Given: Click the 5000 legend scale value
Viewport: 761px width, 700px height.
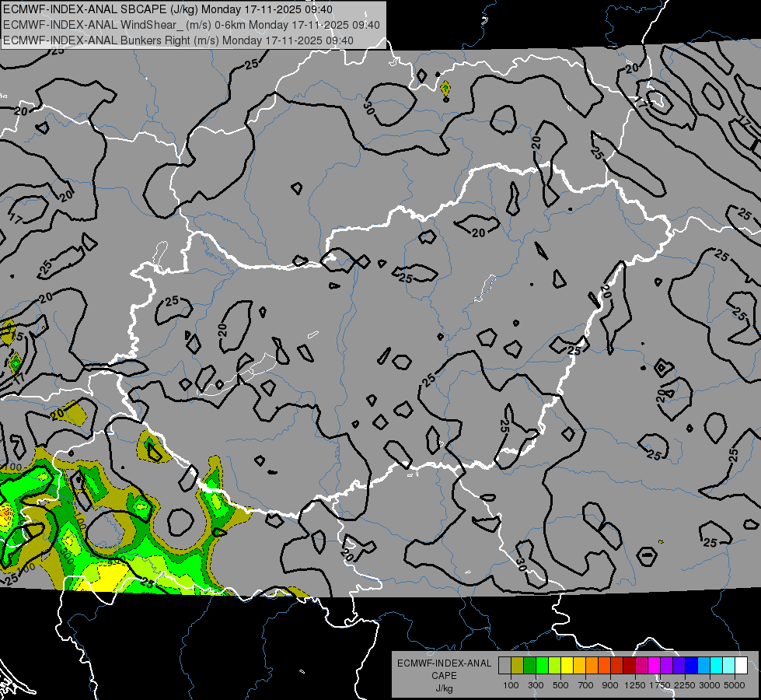Looking at the screenshot, I should click(735, 685).
